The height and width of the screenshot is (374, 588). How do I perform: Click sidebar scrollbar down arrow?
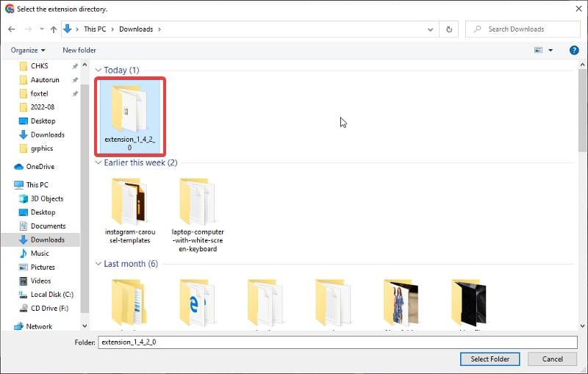[x=85, y=326]
